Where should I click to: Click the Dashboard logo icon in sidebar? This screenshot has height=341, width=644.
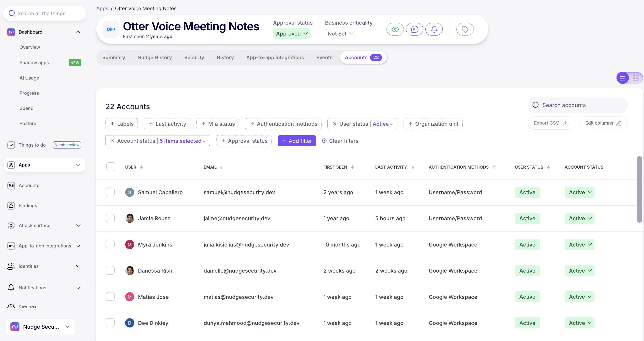point(11,32)
